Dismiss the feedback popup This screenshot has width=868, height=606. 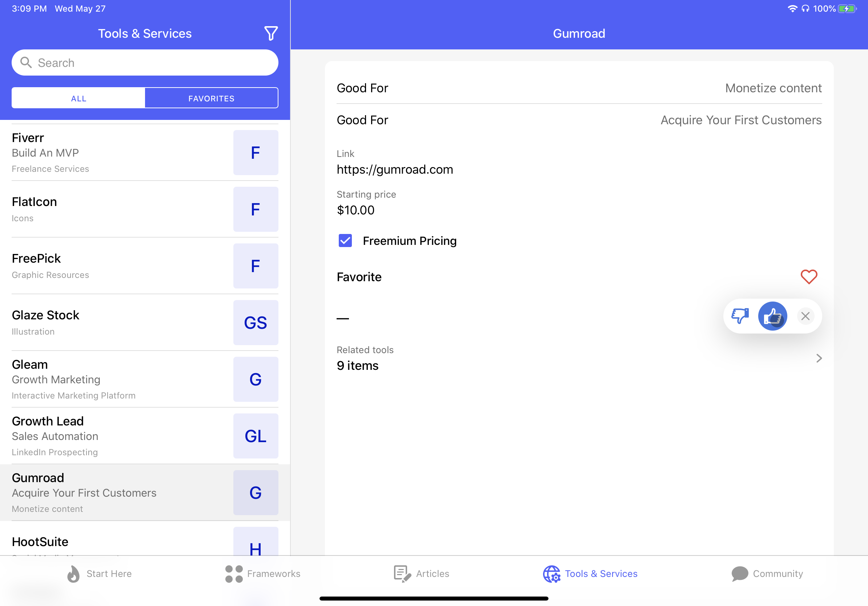click(805, 316)
